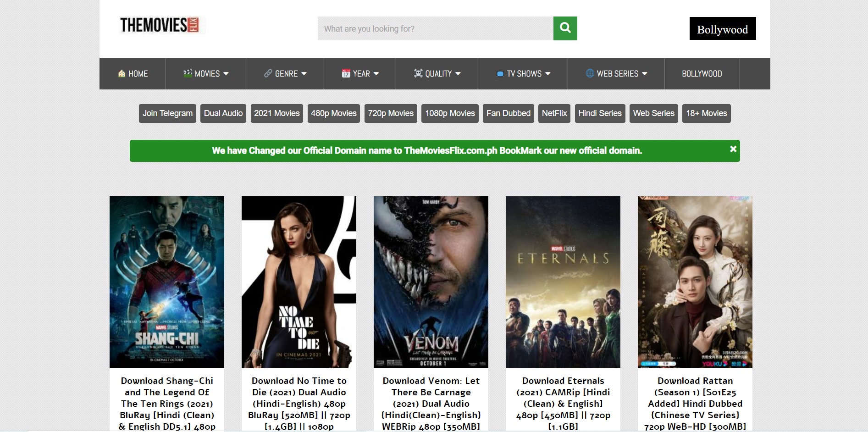Expand the TV Shows dropdown arrow

[548, 74]
